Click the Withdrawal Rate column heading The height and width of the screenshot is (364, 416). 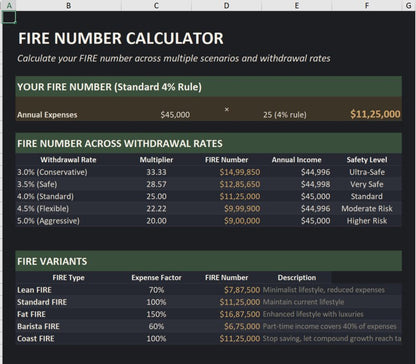point(68,160)
